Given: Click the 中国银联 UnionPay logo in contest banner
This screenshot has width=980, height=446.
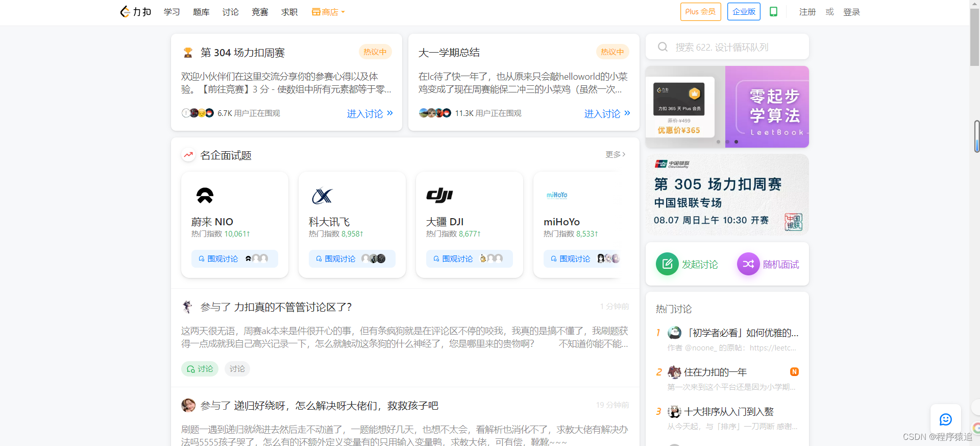Looking at the screenshot, I should 672,164.
